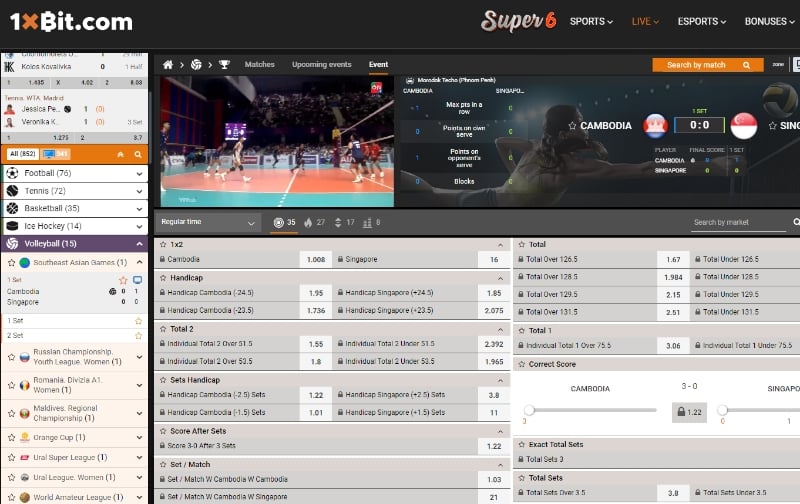
Task: Show all 35 markets filter icon
Action: click(x=285, y=222)
